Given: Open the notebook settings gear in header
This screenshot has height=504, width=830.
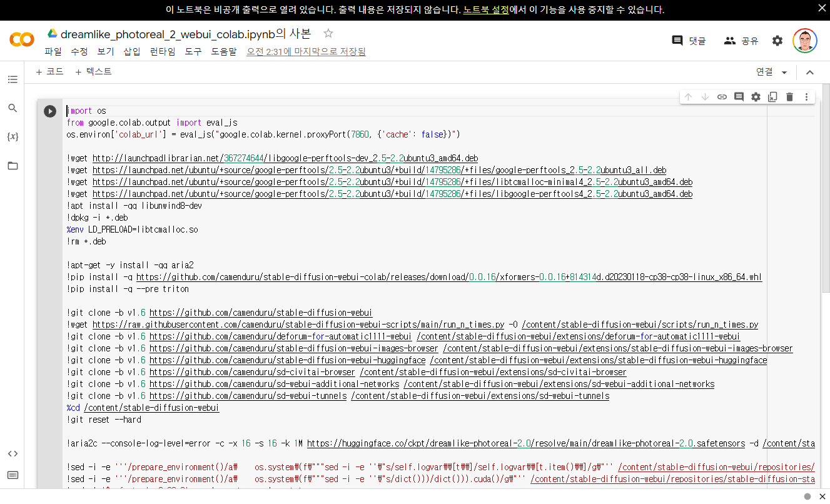Looking at the screenshot, I should 777,41.
